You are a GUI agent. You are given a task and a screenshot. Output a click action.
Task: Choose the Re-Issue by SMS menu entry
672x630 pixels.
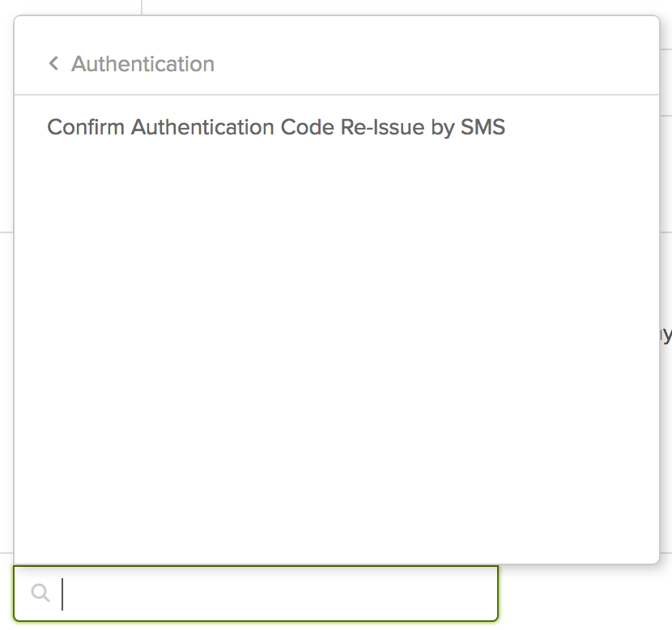[x=276, y=127]
